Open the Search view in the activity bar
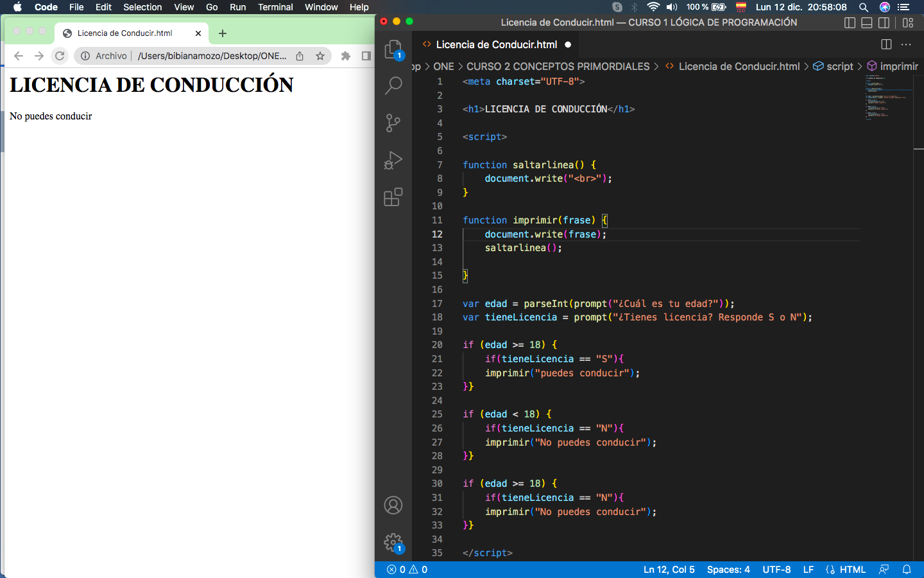 (393, 85)
